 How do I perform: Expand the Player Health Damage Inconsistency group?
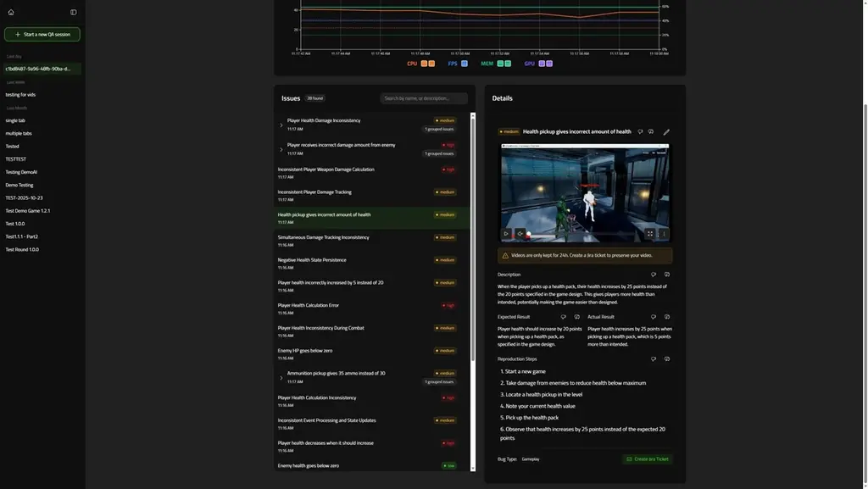pyautogui.click(x=281, y=123)
